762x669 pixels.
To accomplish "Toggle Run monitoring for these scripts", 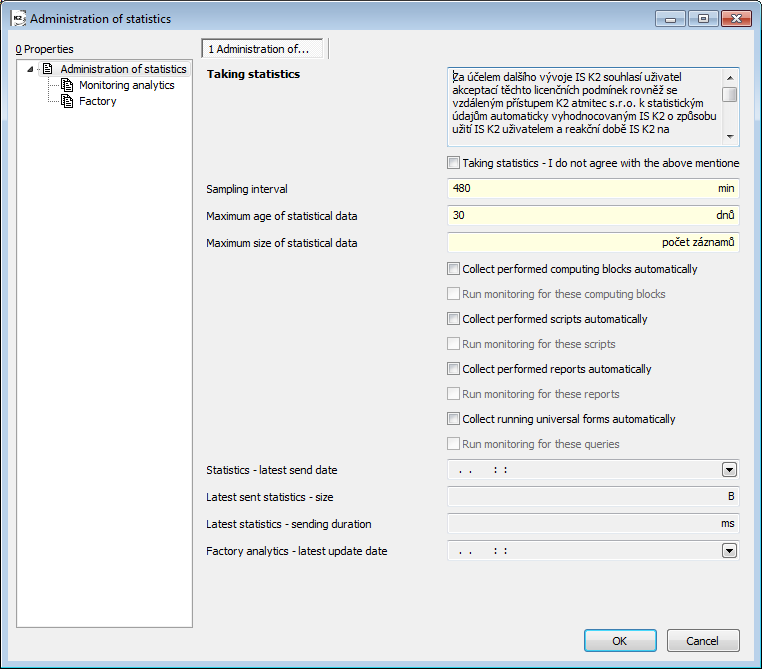I will point(453,344).
